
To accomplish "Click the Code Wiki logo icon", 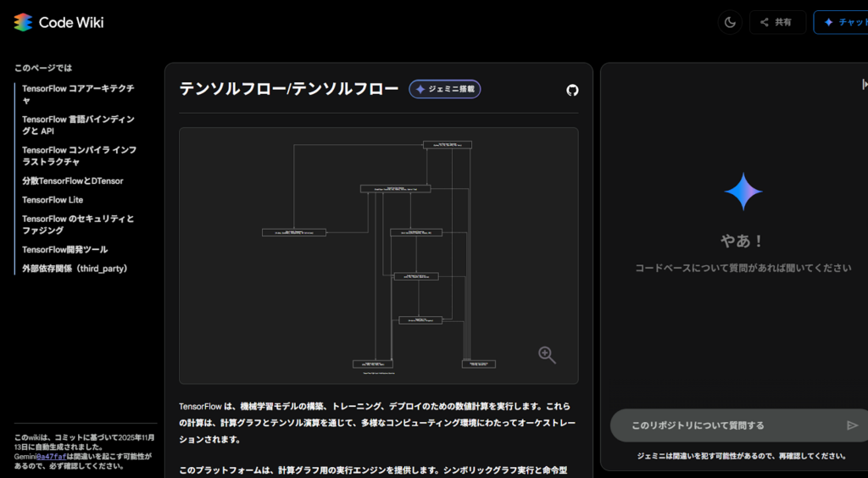I will point(23,22).
